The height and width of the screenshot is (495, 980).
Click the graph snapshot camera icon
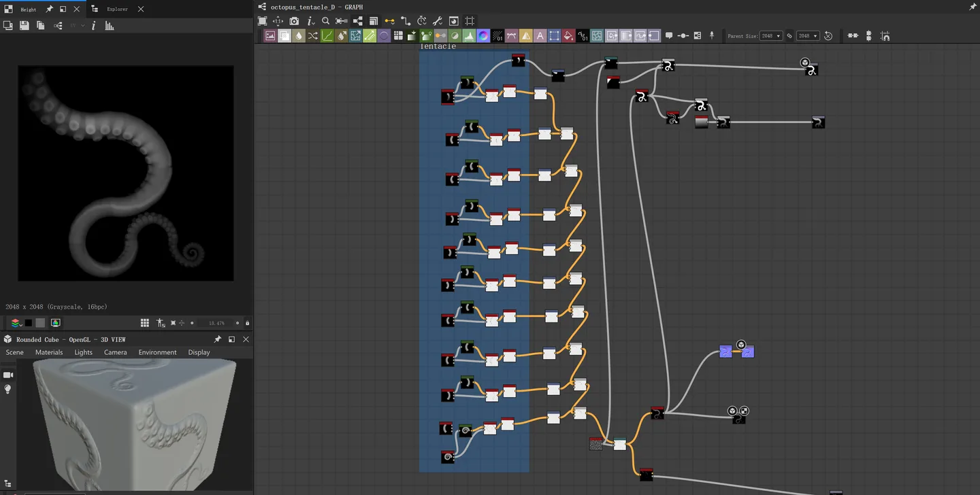point(294,21)
